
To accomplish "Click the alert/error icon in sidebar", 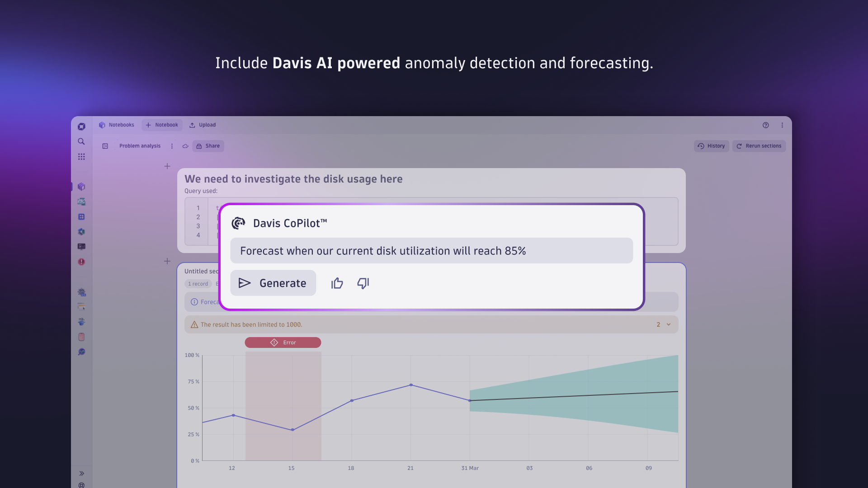I will click(x=81, y=262).
